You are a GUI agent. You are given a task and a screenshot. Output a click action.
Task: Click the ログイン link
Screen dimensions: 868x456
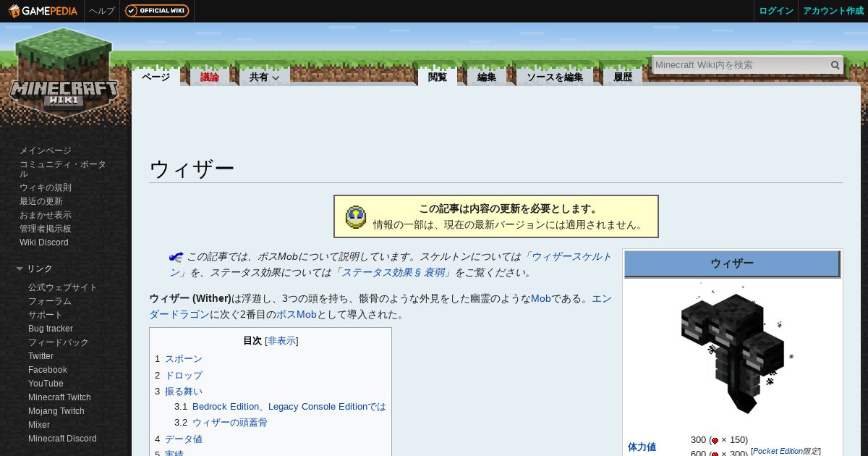click(x=776, y=11)
